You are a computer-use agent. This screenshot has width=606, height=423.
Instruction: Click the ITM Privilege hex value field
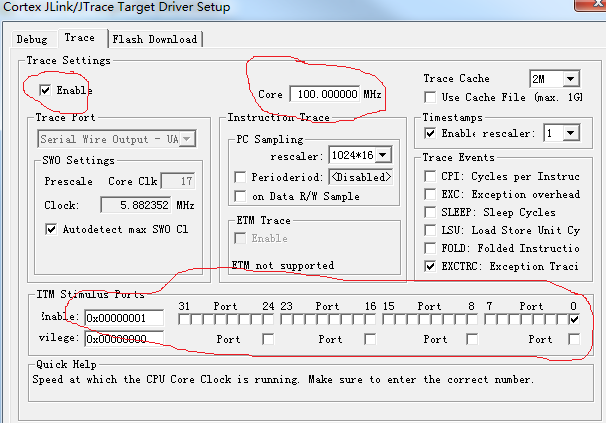(124, 339)
